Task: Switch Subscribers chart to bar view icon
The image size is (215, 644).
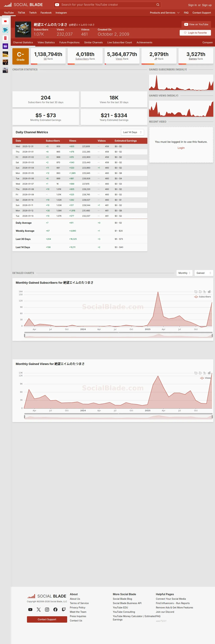Action: 209,292
